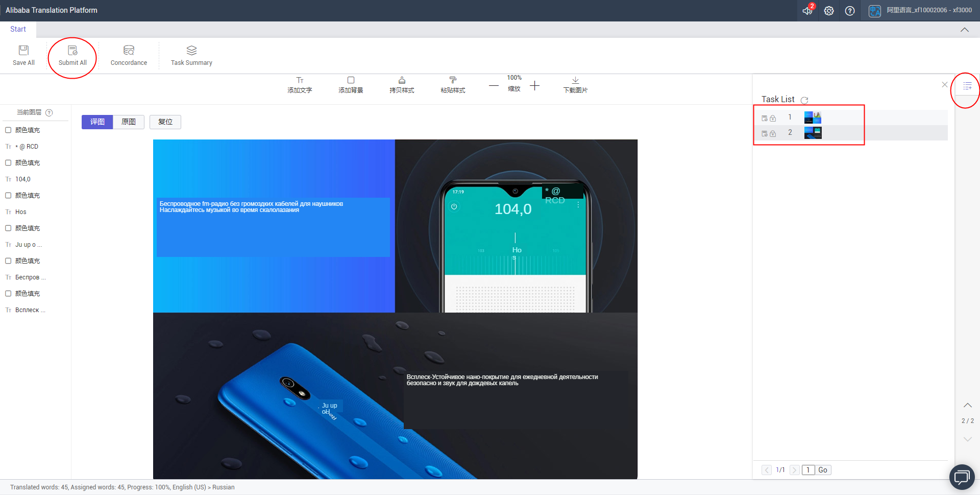Click the 当前图层 panel header
980x495 pixels.
29,112
